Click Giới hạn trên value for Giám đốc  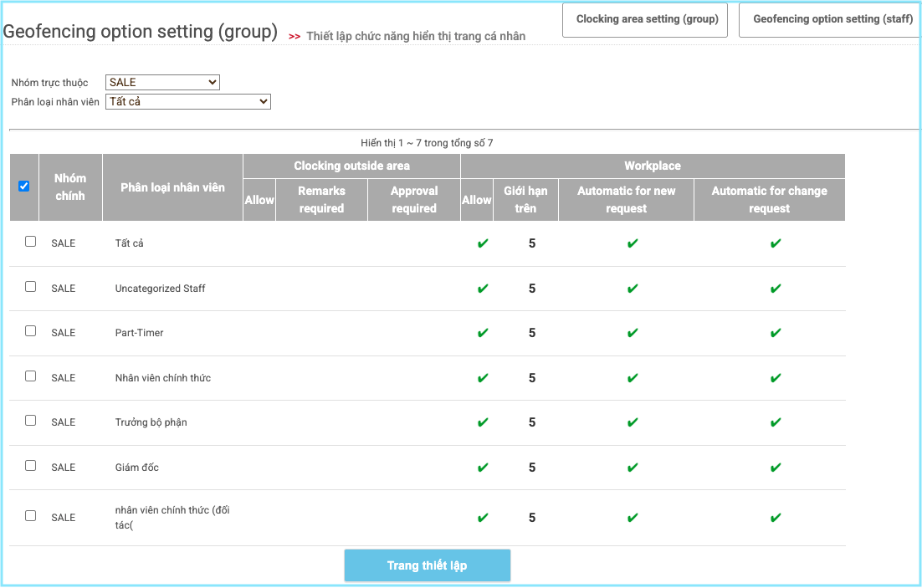[532, 468]
